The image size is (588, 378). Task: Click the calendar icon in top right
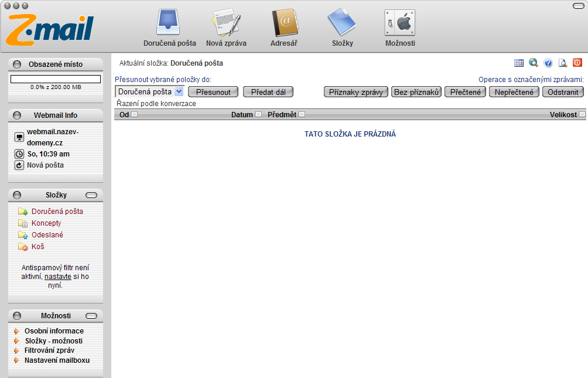click(x=518, y=63)
